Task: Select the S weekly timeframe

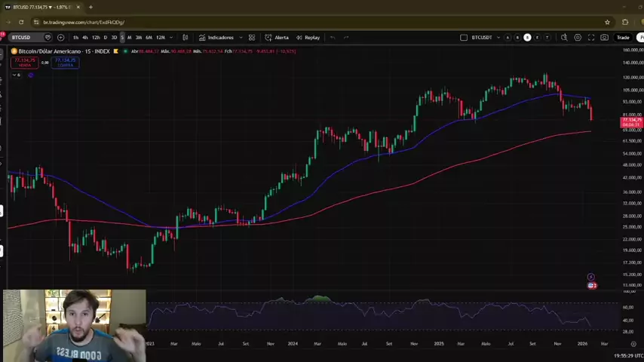Action: click(x=122, y=37)
